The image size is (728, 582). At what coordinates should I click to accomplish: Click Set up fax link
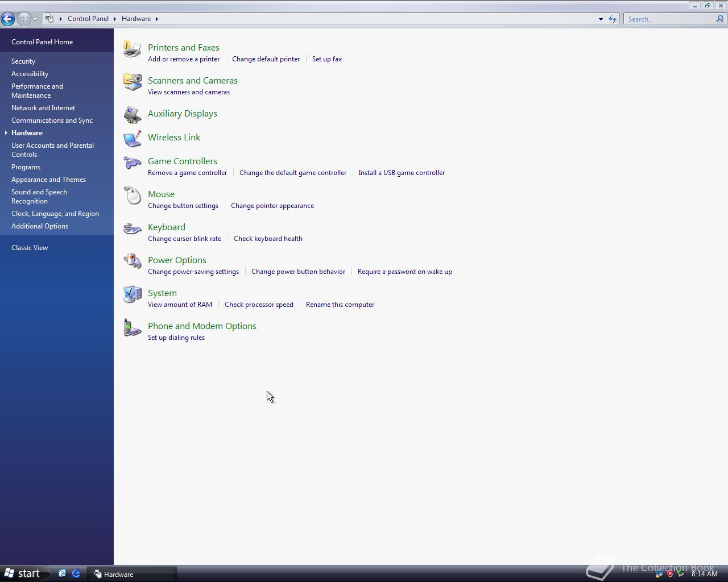point(327,59)
